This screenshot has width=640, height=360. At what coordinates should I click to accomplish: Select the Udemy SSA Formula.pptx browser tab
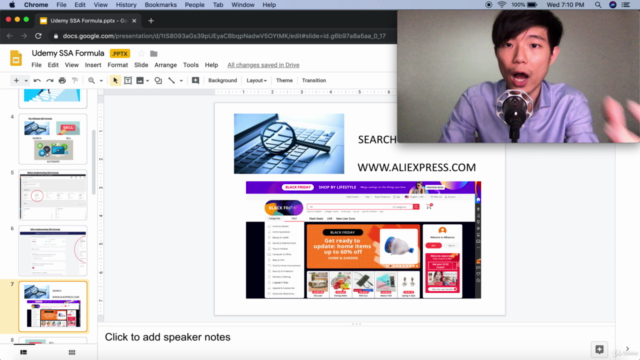tap(88, 21)
